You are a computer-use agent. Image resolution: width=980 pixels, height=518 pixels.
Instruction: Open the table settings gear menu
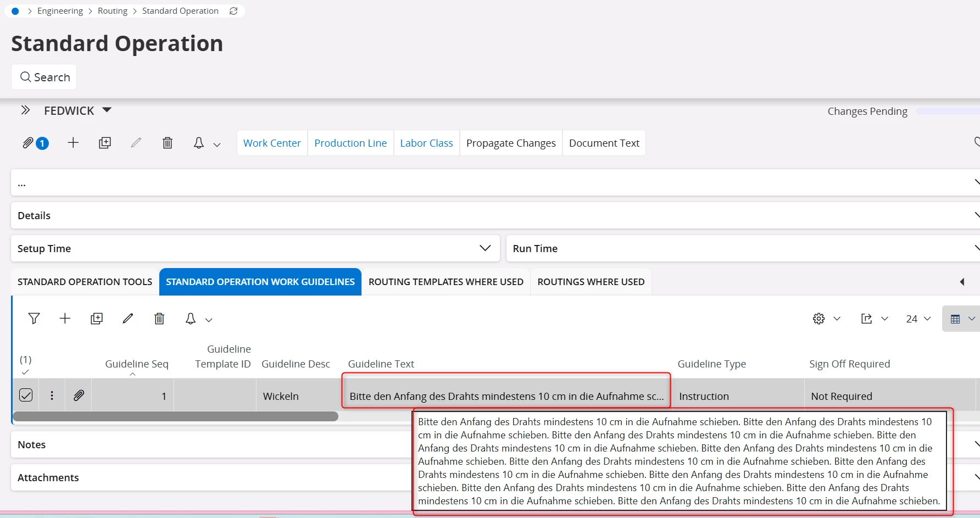click(819, 319)
